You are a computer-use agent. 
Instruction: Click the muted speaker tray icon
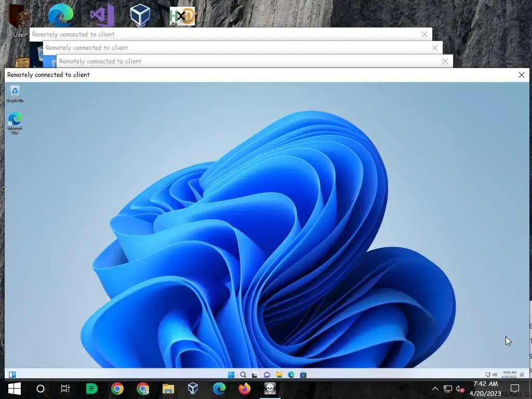coord(460,389)
